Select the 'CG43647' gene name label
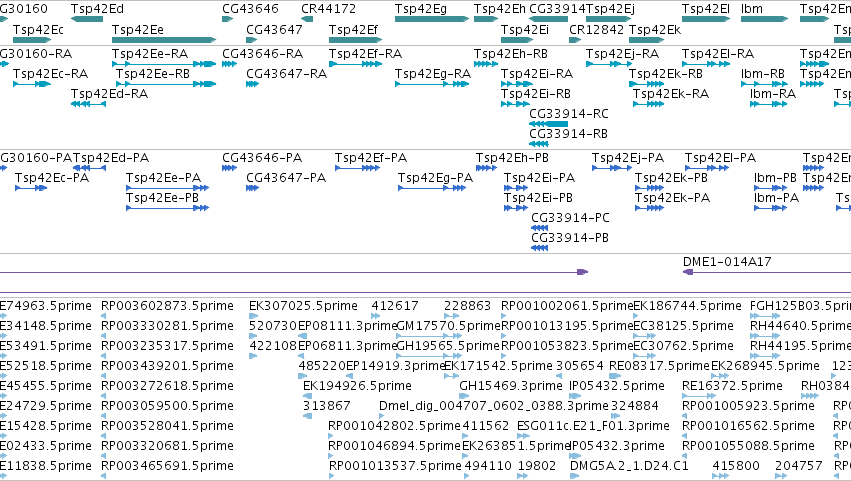Screen dimensions: 851x481 [x=274, y=30]
